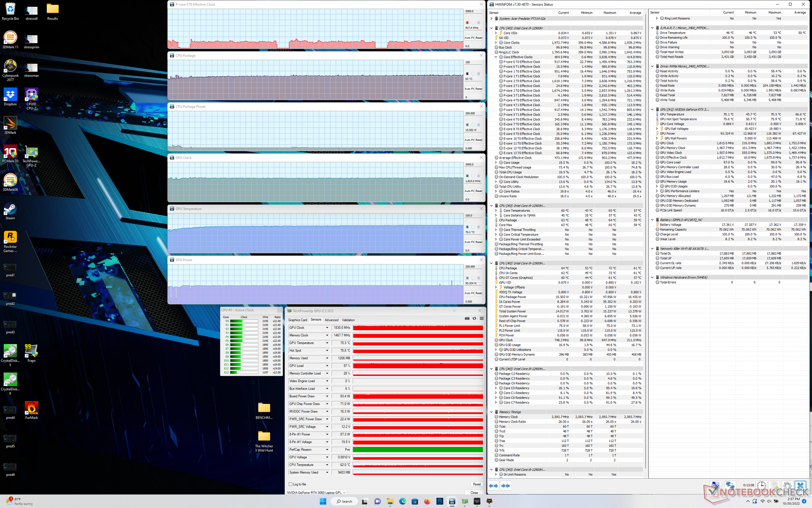Open Hot Spot sensor dropdown

point(327,351)
